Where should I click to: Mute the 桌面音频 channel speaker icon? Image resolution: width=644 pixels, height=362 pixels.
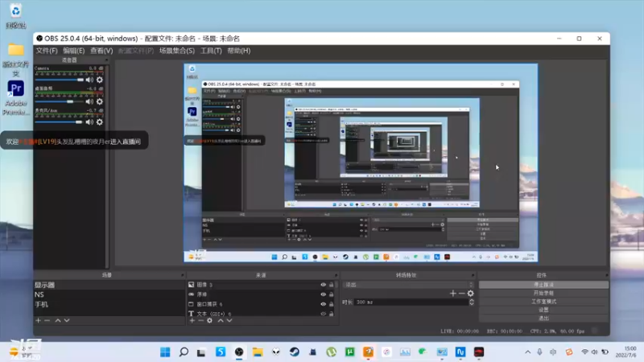(89, 101)
